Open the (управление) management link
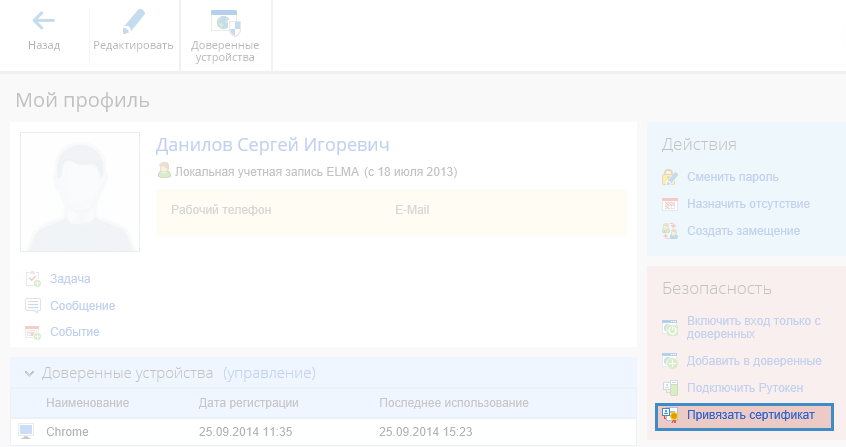The image size is (846, 447). tap(269, 373)
